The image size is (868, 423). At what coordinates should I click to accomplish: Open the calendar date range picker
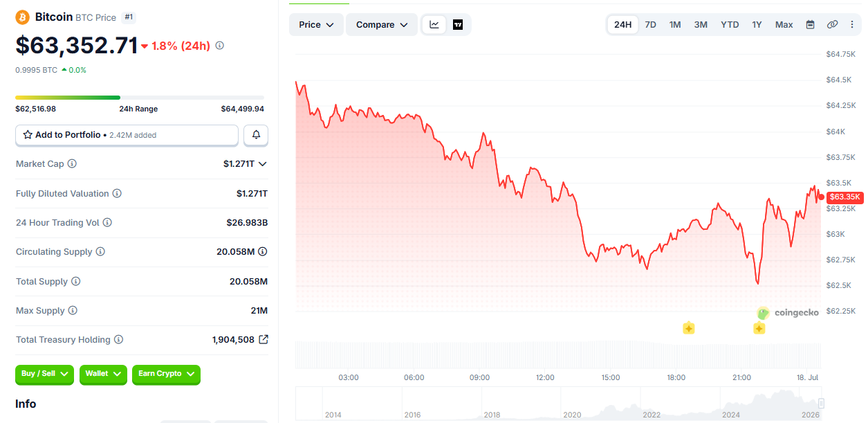(810, 25)
